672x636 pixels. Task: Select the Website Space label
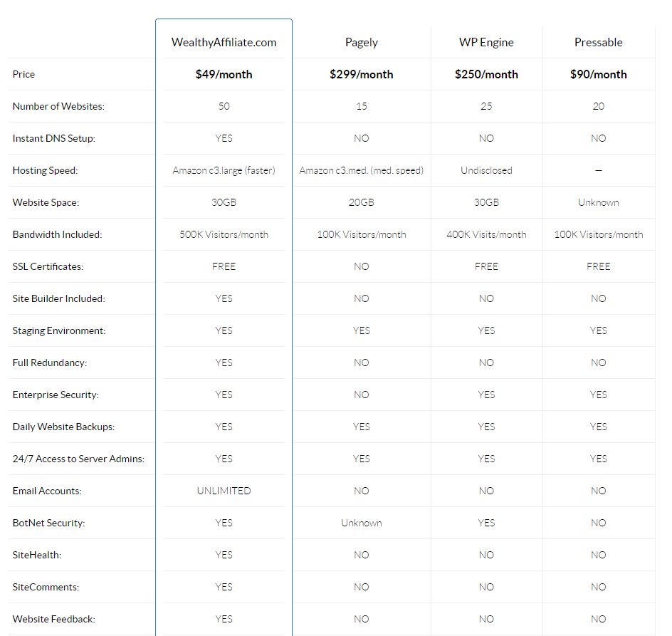(46, 202)
